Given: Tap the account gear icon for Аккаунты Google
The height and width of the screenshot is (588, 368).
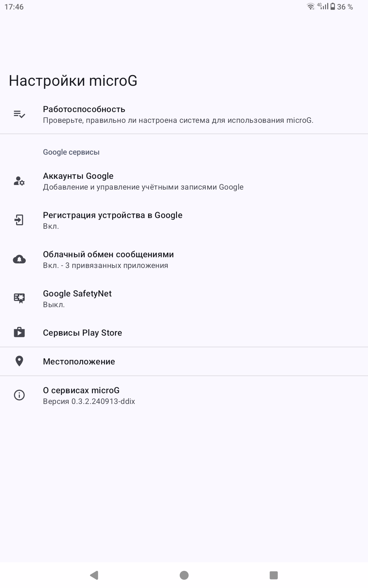Looking at the screenshot, I should [x=19, y=181].
